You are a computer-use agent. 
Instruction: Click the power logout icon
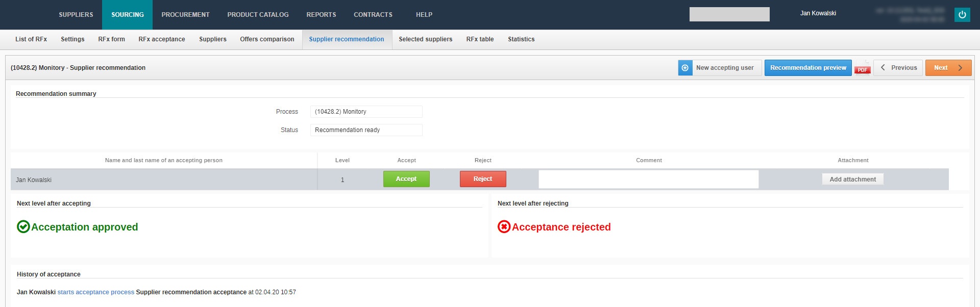coord(962,15)
